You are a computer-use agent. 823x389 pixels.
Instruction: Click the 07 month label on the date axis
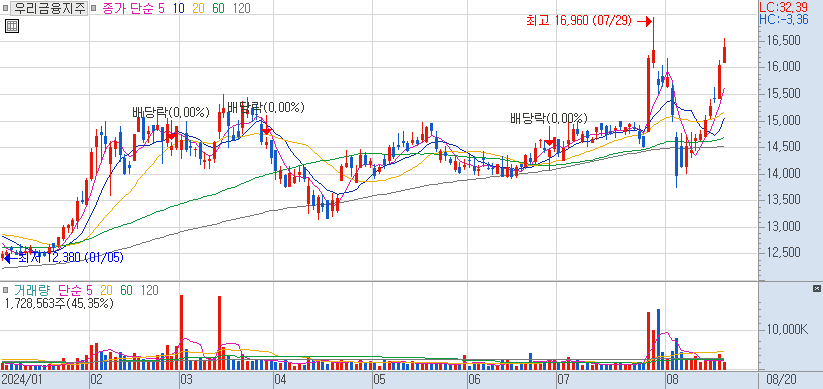pos(563,379)
